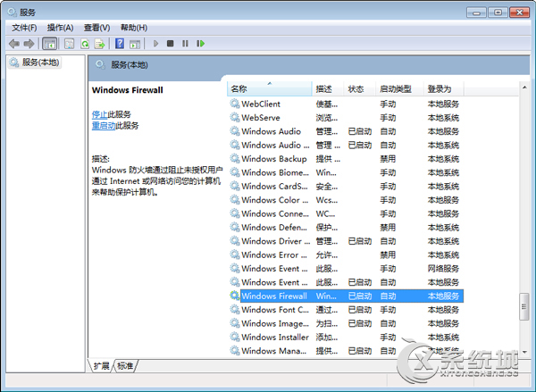Click the Forward arrow toolbar icon
This screenshot has height=392, width=536.
tap(29, 44)
